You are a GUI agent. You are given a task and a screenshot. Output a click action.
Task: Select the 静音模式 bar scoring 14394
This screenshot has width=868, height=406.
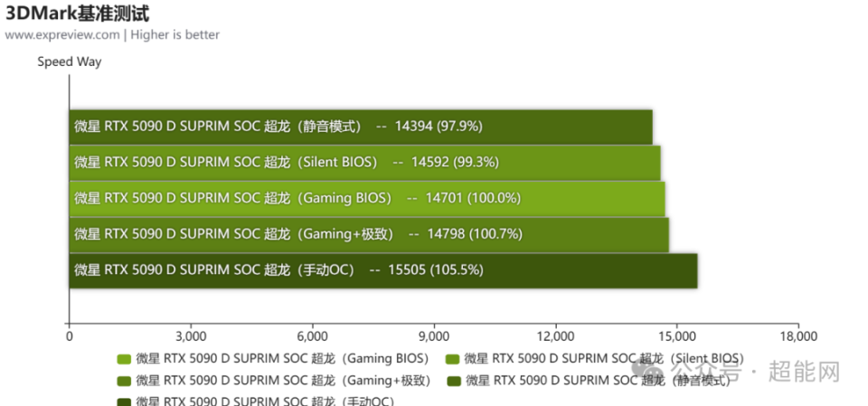tap(361, 127)
